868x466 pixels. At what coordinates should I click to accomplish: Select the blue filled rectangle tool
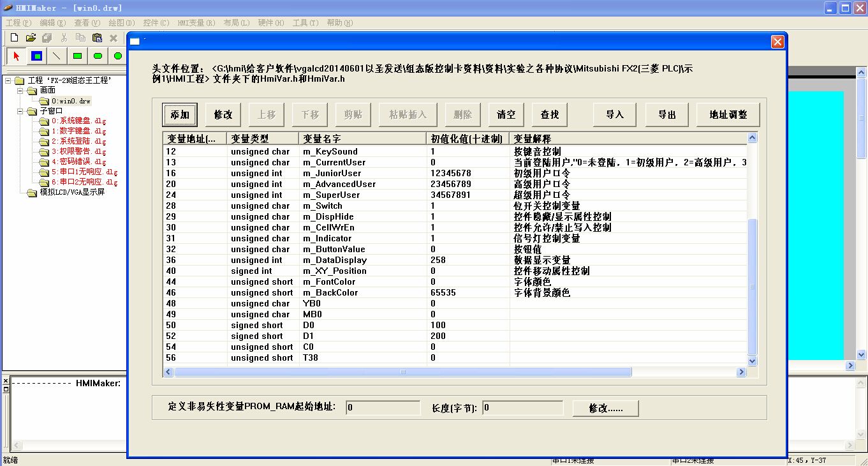tap(37, 56)
